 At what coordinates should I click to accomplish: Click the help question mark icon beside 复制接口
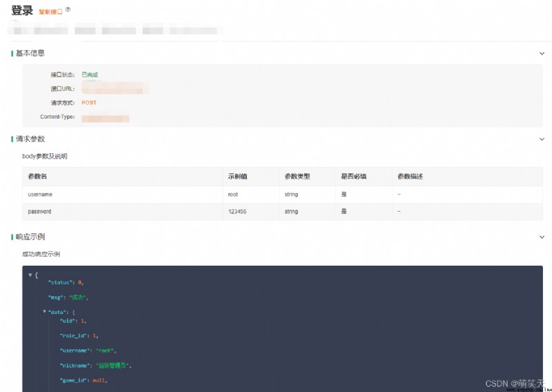pos(68,10)
